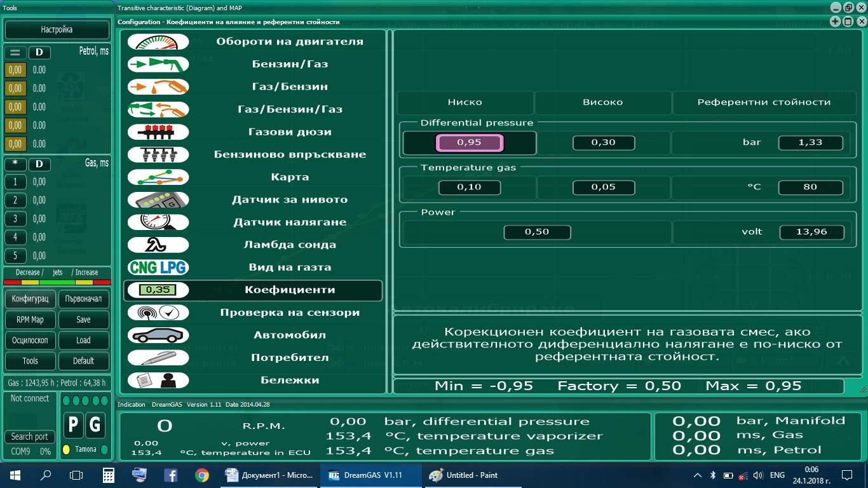Toggle the P petrol mode button
The image size is (868, 488).
coord(74,426)
